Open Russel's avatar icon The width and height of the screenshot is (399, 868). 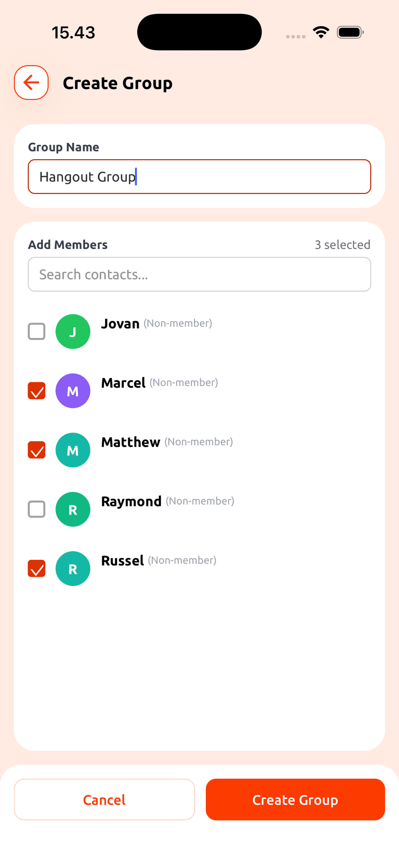pyautogui.click(x=73, y=569)
